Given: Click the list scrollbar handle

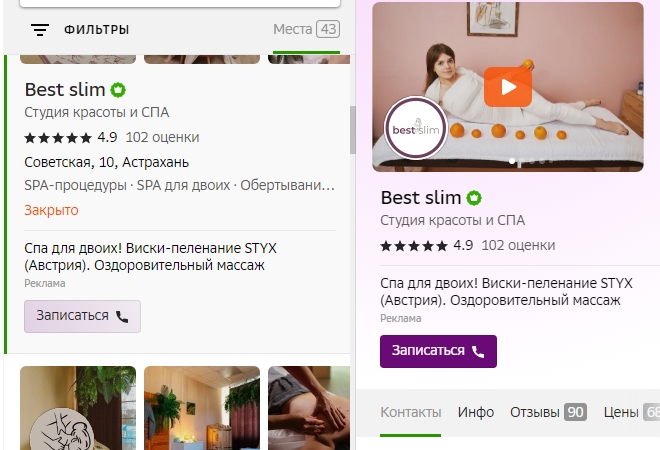Looking at the screenshot, I should [353, 130].
